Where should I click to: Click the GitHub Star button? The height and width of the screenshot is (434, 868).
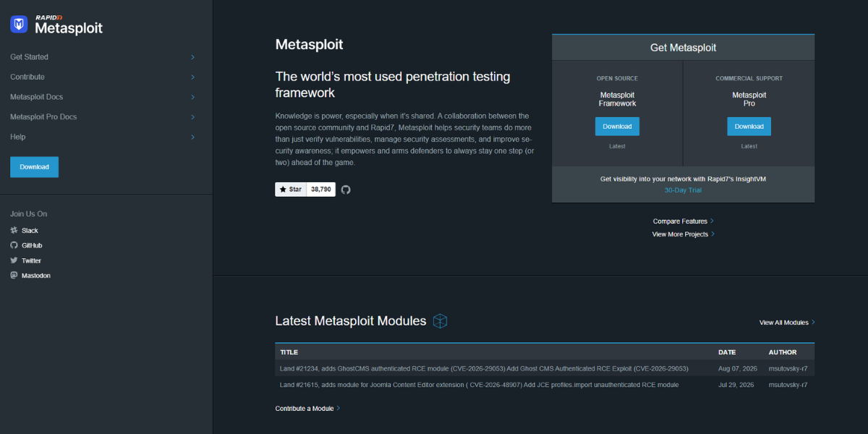[x=291, y=190]
